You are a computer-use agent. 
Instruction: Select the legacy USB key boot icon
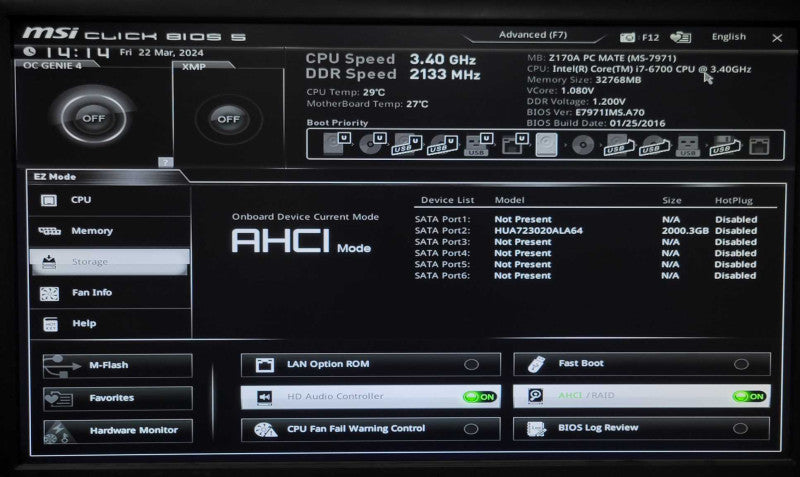point(687,146)
